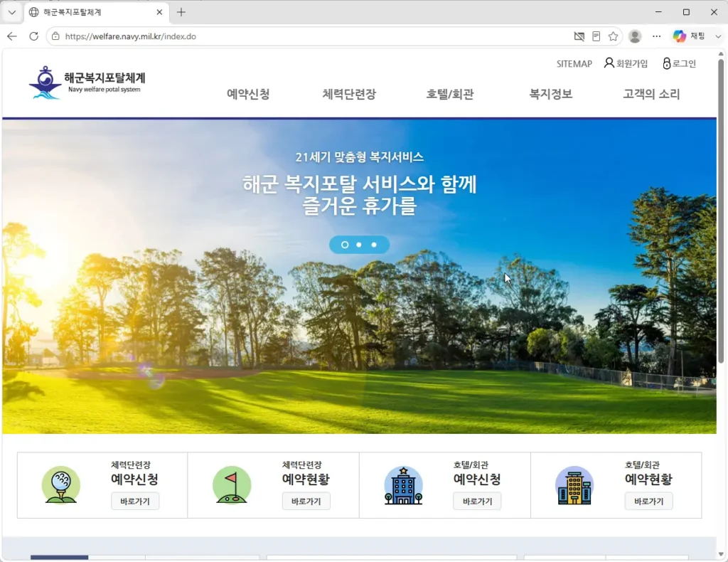The image size is (728, 562).
Task: Click 바로가기 under 체력단련장 예약현황
Action: pos(306,501)
